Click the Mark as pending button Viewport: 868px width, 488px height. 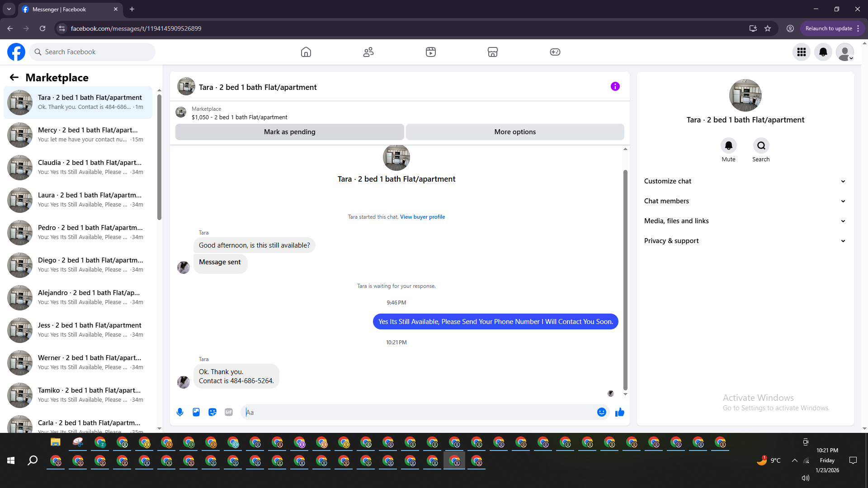289,132
